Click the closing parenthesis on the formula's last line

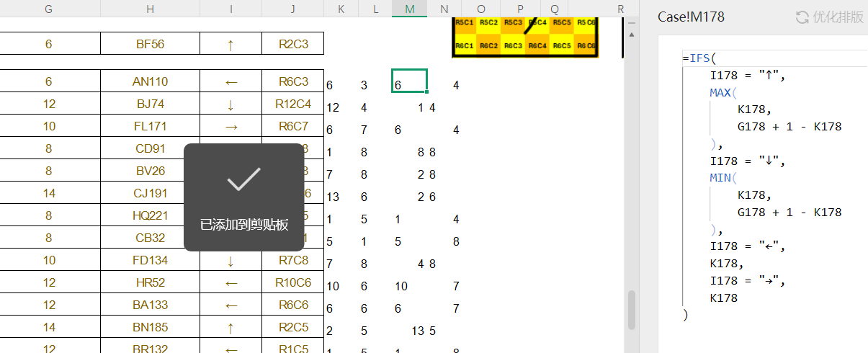pos(685,315)
